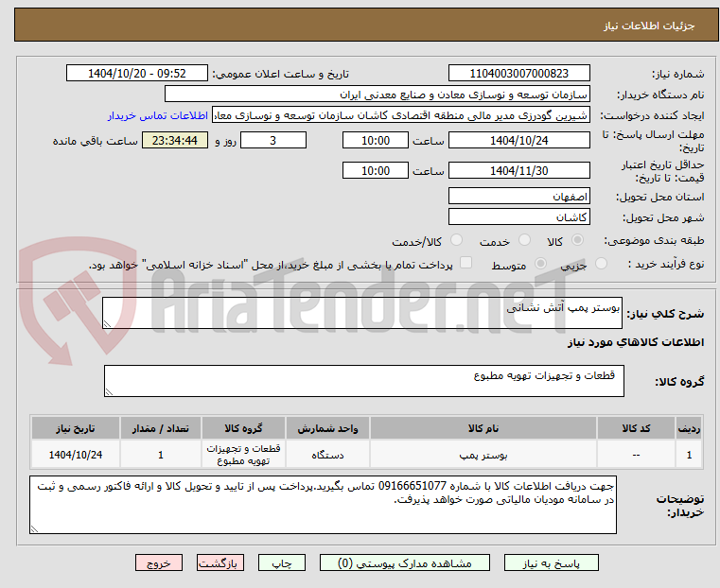Click the province field اصفهان
Screen dimensions: 720x588
pyautogui.click(x=518, y=197)
